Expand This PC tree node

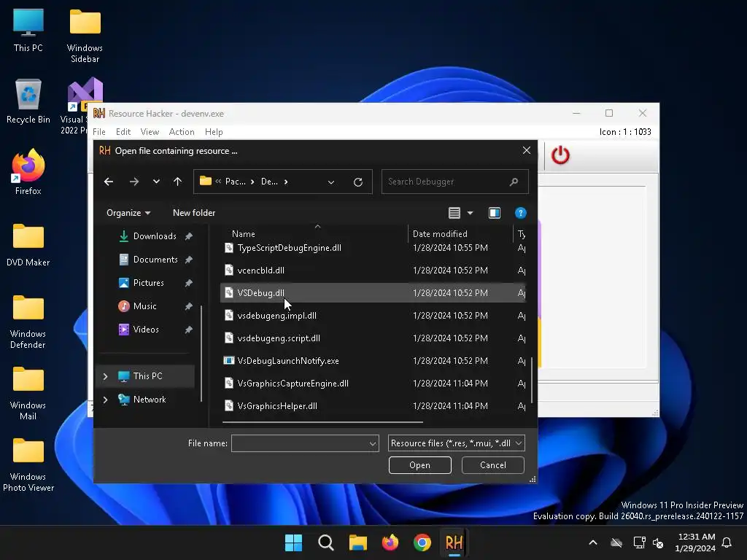[105, 376]
